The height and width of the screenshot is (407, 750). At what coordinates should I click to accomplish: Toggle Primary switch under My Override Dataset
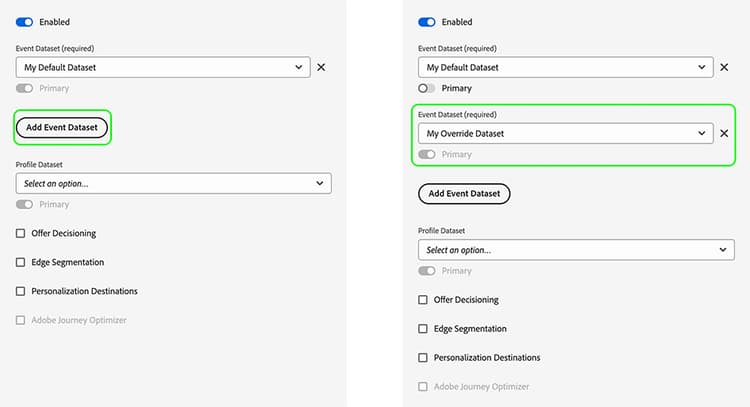[x=428, y=154]
